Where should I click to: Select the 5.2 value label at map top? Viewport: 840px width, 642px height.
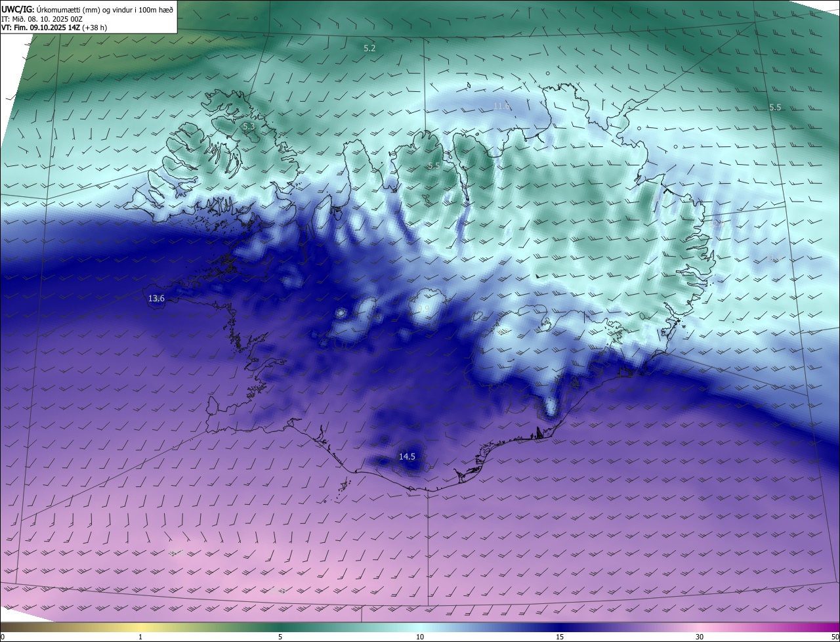[x=369, y=49]
